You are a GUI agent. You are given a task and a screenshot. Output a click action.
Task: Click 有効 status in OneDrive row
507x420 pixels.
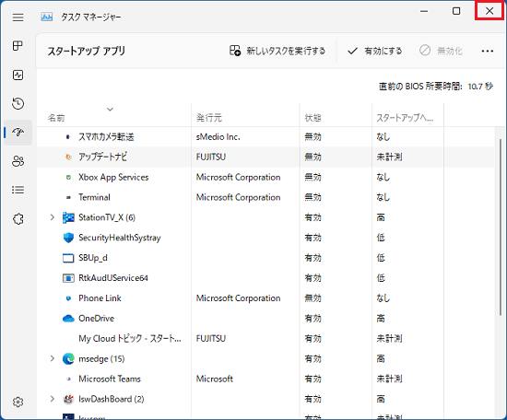313,319
